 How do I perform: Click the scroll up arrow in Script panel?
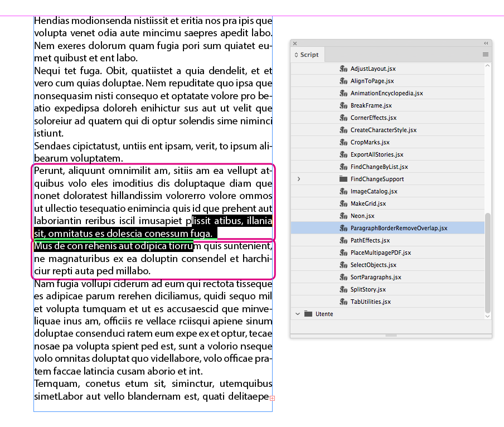(488, 66)
